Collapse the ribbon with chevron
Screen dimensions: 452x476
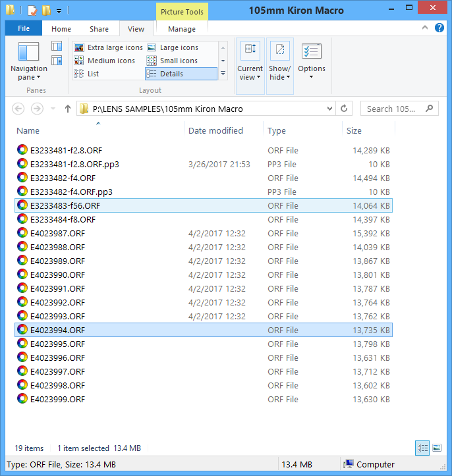click(x=425, y=28)
